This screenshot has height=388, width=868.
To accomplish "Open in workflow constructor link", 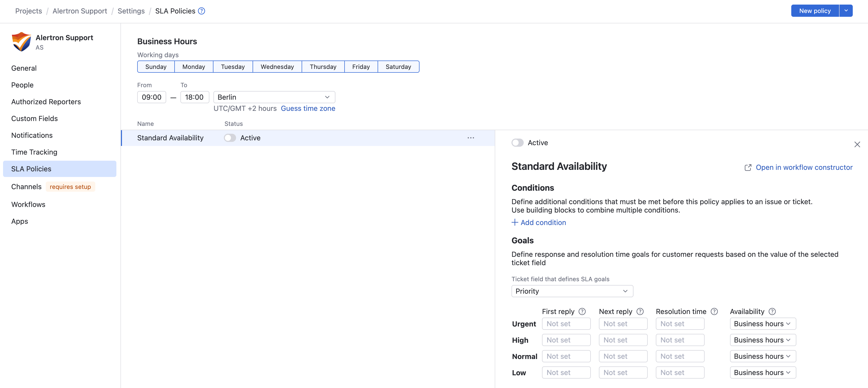I will (804, 168).
